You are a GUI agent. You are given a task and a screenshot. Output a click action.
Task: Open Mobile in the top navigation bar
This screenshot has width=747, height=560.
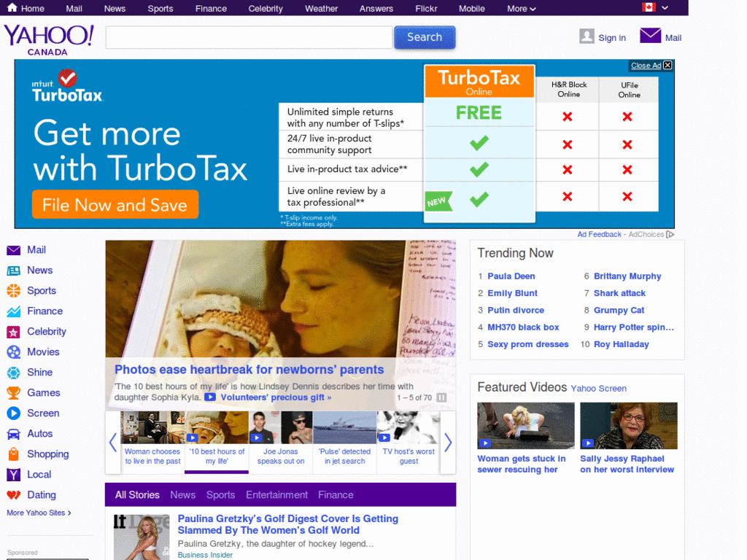(472, 9)
